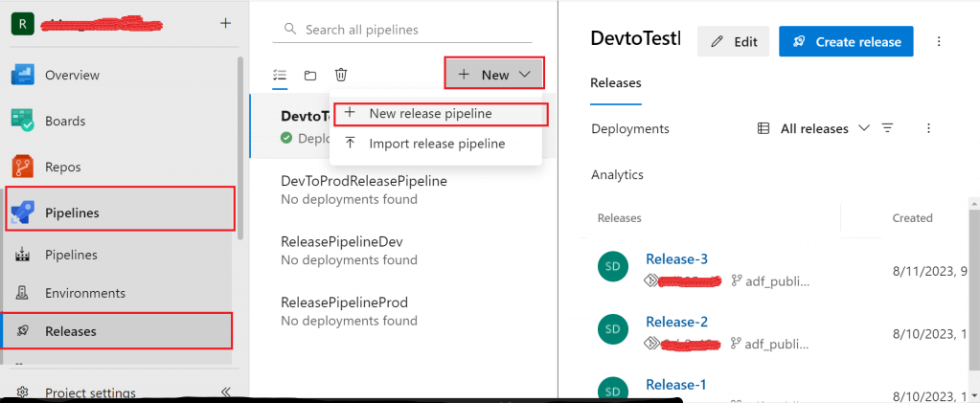The width and height of the screenshot is (980, 403).
Task: Click the trash delete icon
Action: (341, 75)
